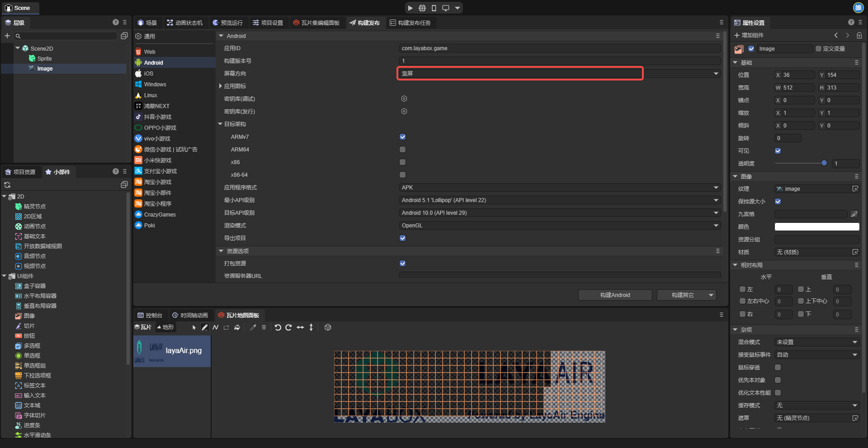Viewport: 868px width, 448px height.
Task: Flip tile horizontally with double-arrow icon
Action: pyautogui.click(x=300, y=327)
